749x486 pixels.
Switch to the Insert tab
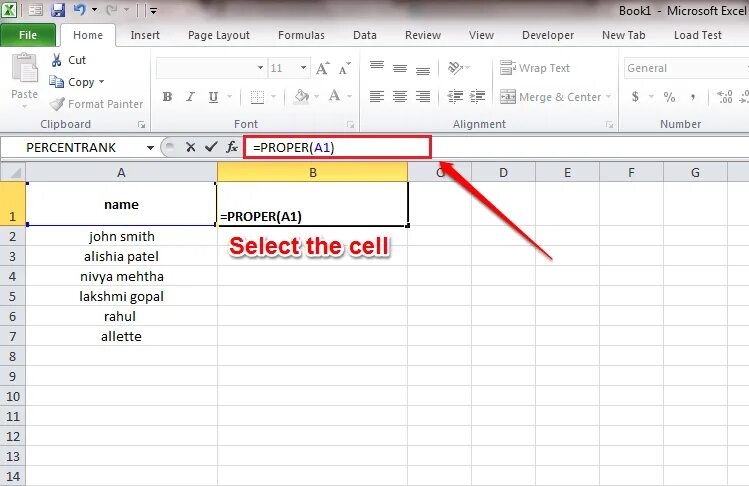point(145,35)
